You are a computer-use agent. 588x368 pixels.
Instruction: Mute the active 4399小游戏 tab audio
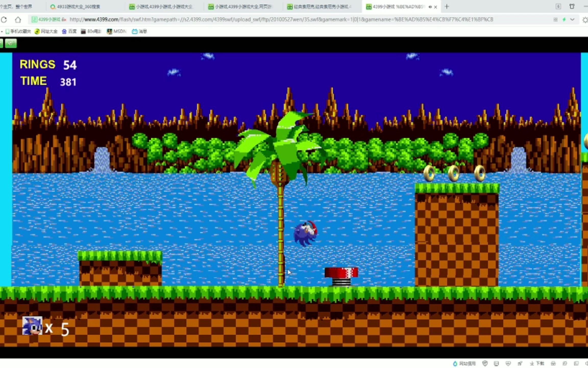tap(430, 7)
